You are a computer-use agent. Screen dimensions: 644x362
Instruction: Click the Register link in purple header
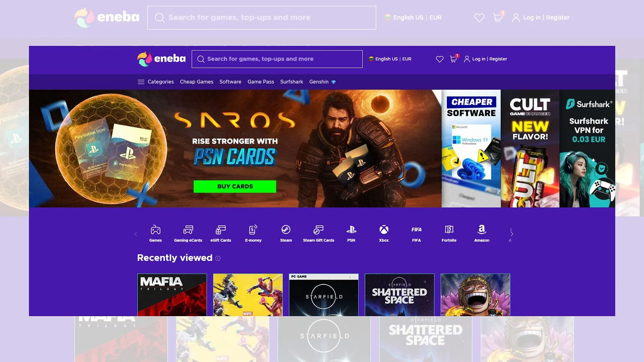[x=498, y=59]
